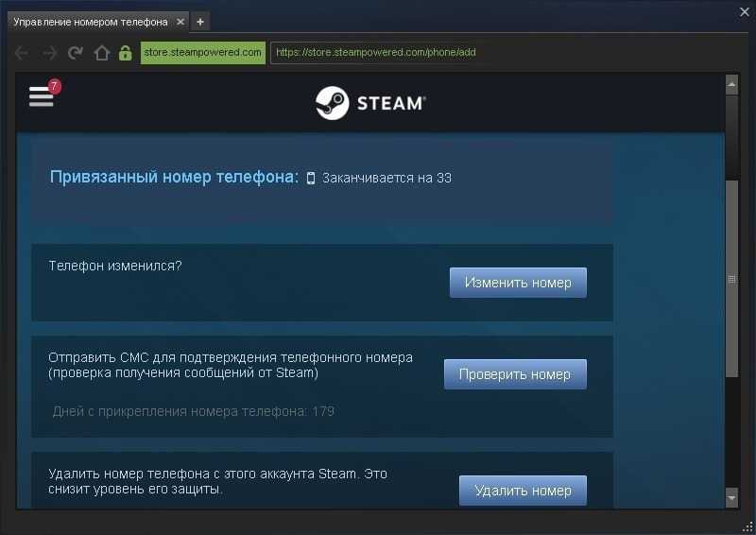Open the home page via house icon
Image resolution: width=756 pixels, height=535 pixels.
point(101,52)
